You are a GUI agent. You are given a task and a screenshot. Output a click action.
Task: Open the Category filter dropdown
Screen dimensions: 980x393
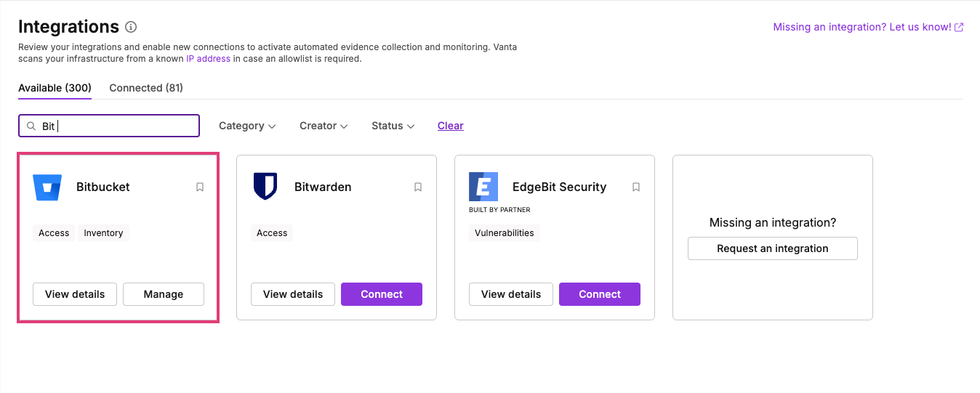(247, 126)
